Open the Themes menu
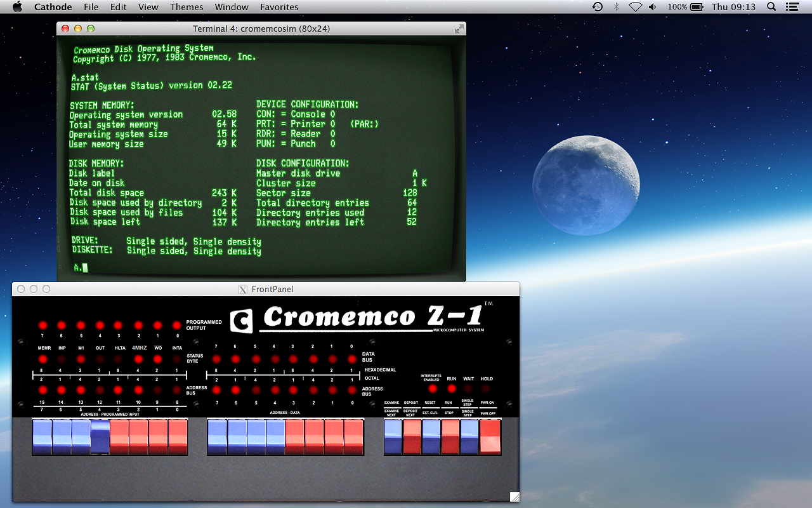Image resolution: width=812 pixels, height=508 pixels. [x=186, y=7]
